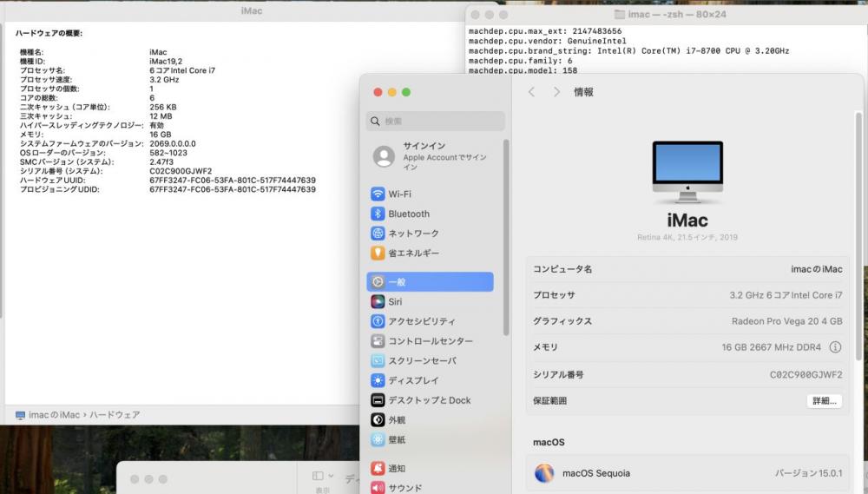Click the 詳細... warranty button
This screenshot has height=494, width=868.
(x=824, y=401)
